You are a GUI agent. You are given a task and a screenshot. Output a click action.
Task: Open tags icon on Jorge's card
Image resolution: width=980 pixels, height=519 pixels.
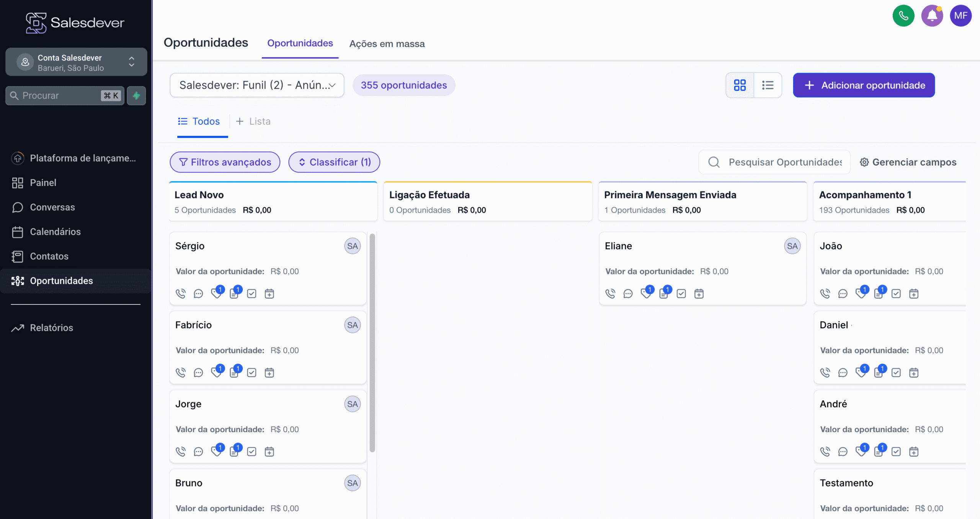pos(216,451)
